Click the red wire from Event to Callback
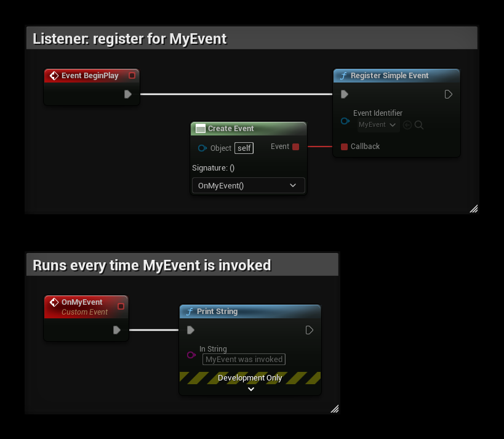Viewport: 504px width, 439px height. click(x=320, y=147)
